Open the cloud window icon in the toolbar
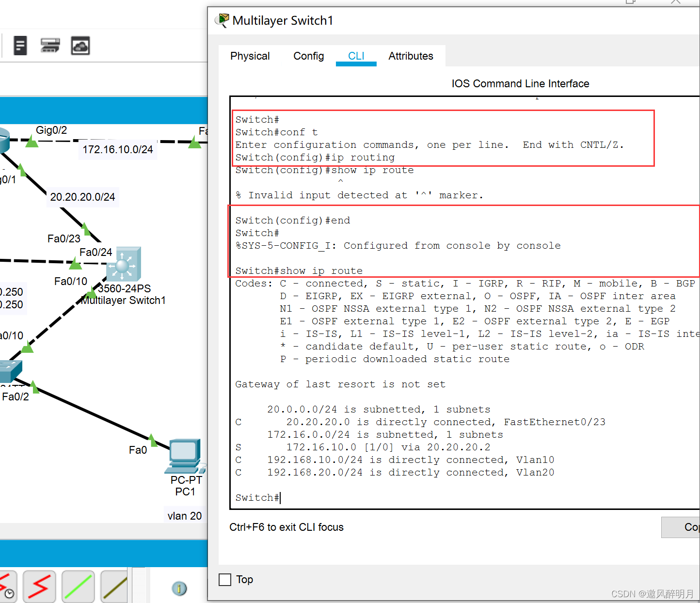 tap(80, 46)
